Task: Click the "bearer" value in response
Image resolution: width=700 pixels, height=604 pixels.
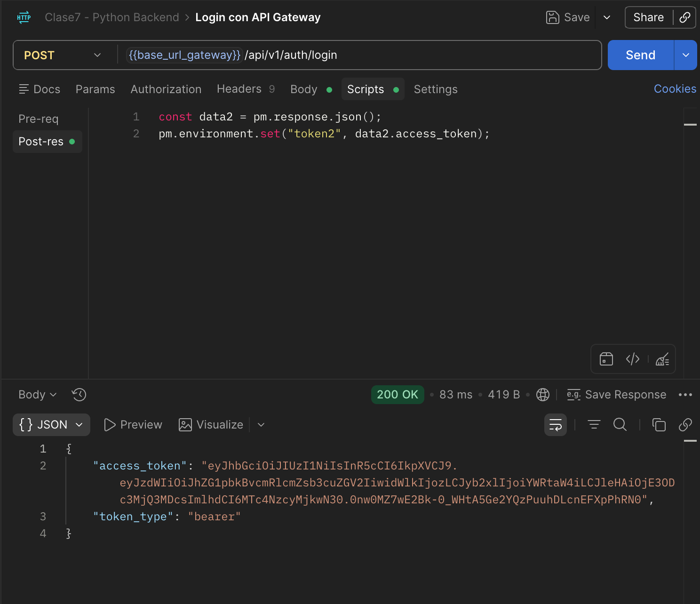Action: click(215, 517)
